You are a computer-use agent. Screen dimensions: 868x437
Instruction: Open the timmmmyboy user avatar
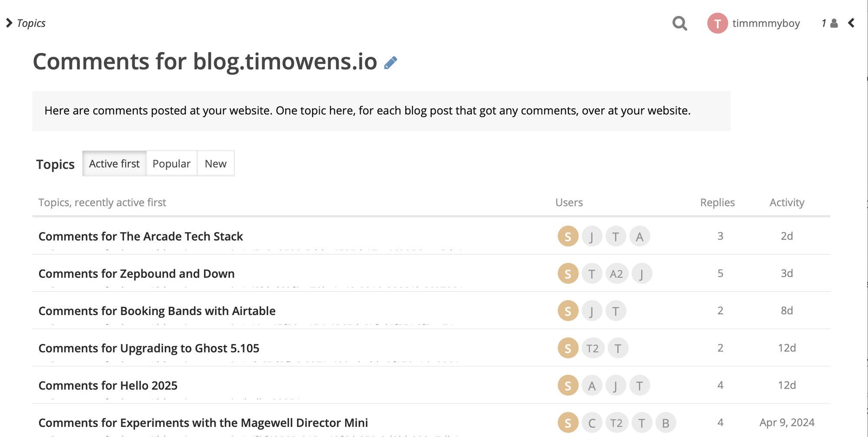717,23
